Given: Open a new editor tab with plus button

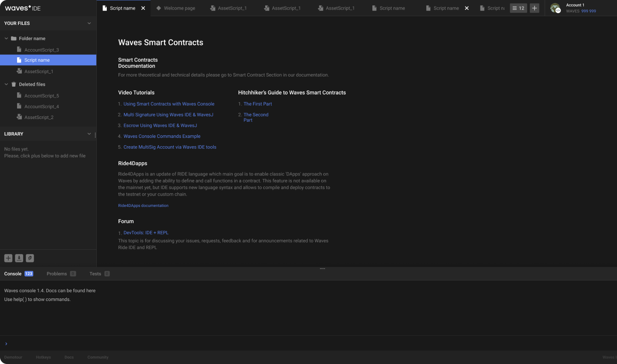Looking at the screenshot, I should [x=534, y=8].
